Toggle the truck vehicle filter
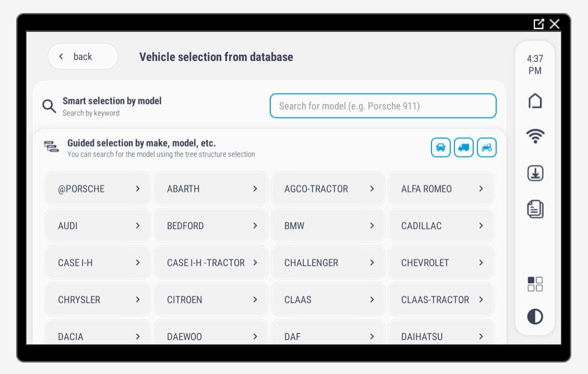Screen dimensions: 588x374 point(463,148)
